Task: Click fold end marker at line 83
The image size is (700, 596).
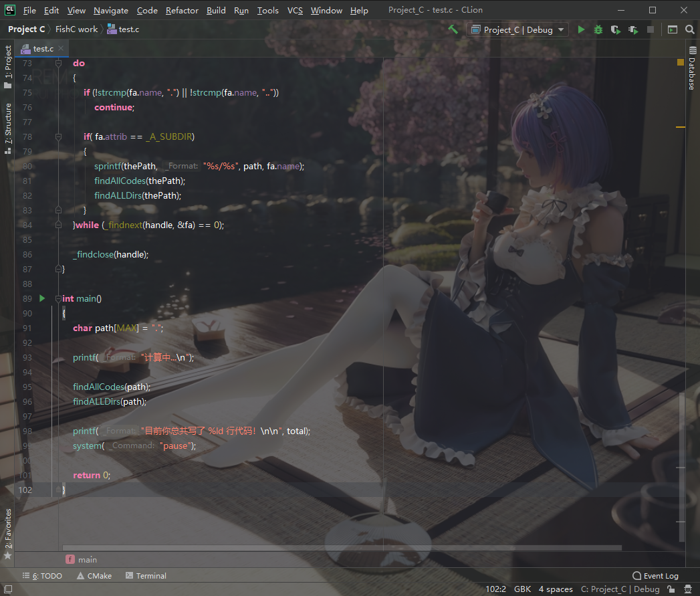Action: point(58,210)
